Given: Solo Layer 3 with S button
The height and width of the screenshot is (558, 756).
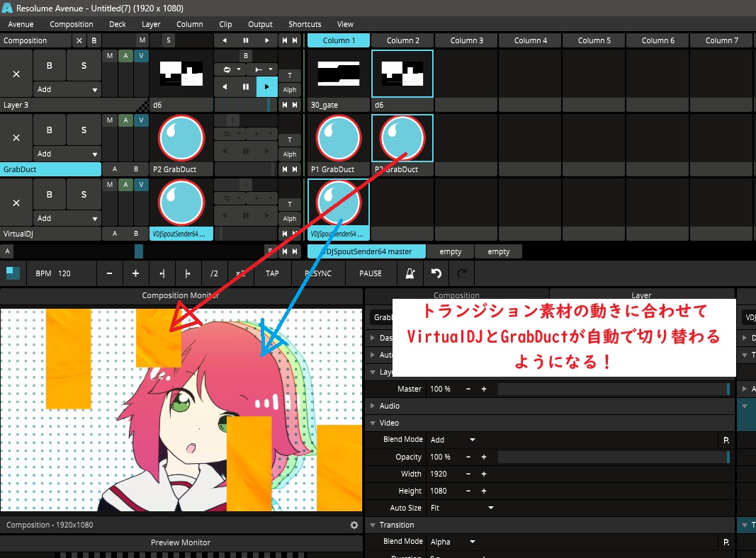Looking at the screenshot, I should (84, 66).
